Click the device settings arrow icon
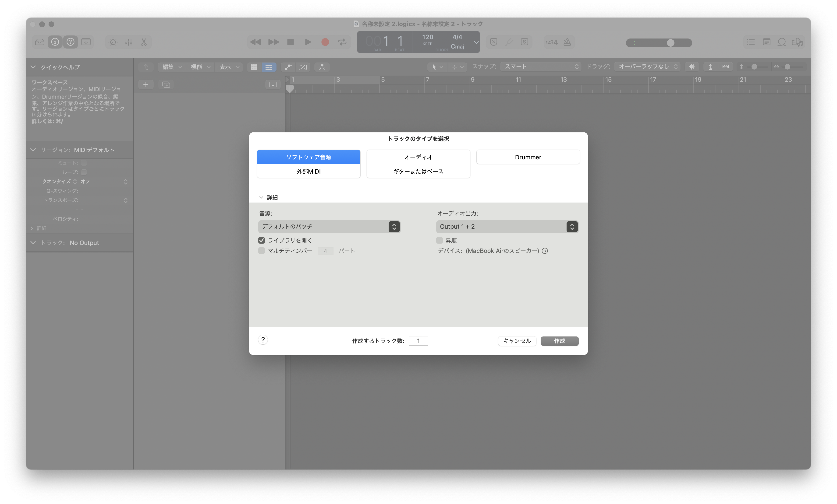This screenshot has height=504, width=837. click(x=545, y=251)
